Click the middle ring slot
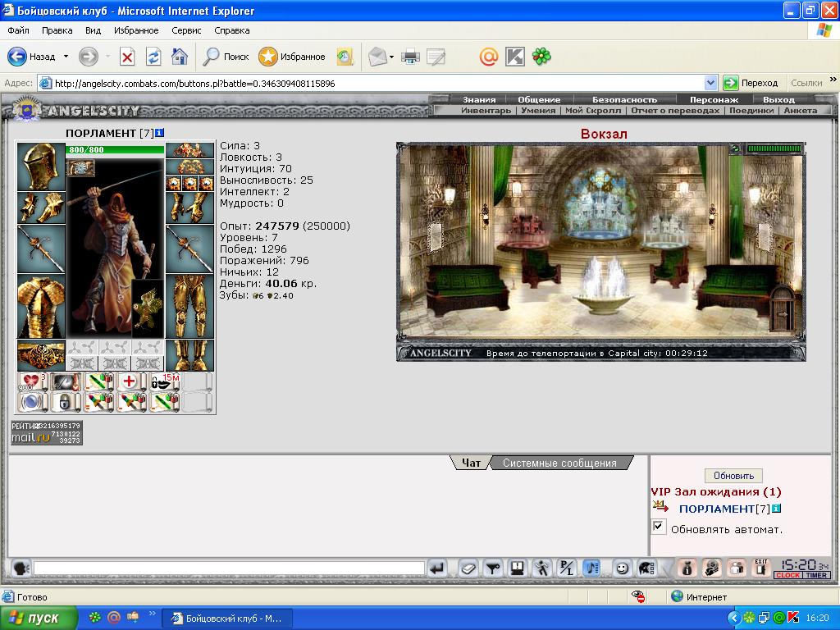This screenshot has width=840, height=630. point(189,183)
